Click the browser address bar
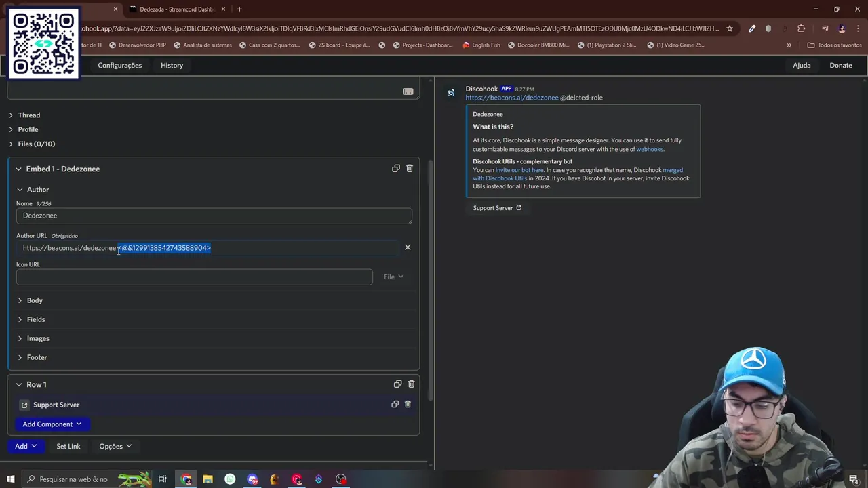 (x=400, y=28)
